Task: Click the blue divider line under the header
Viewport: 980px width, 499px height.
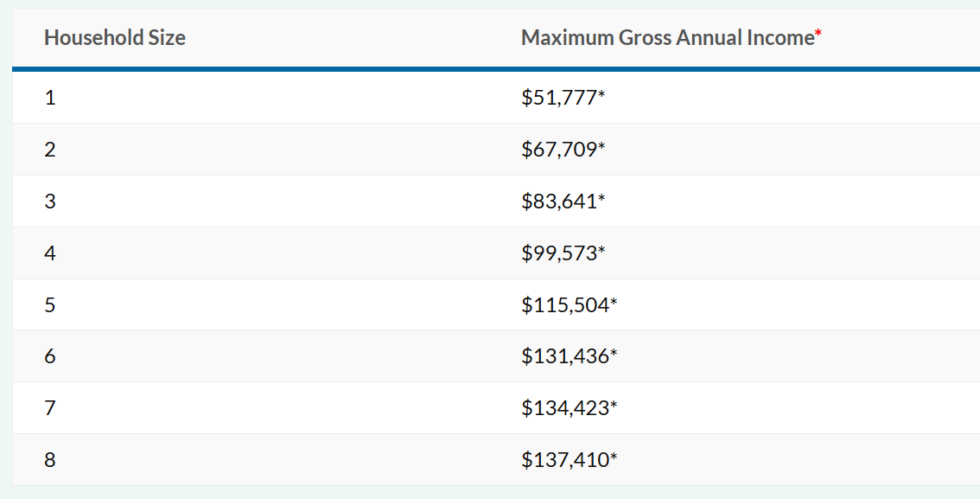Action: [496, 68]
